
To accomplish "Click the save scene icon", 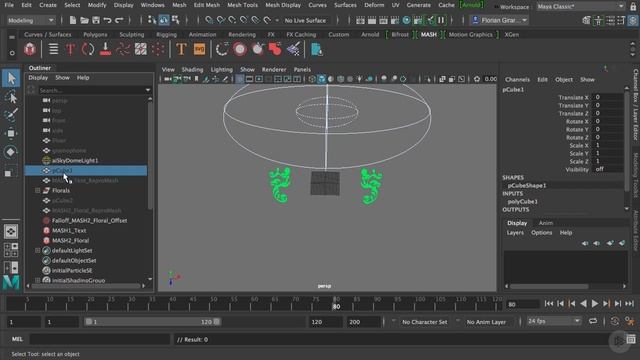I will 96,20.
